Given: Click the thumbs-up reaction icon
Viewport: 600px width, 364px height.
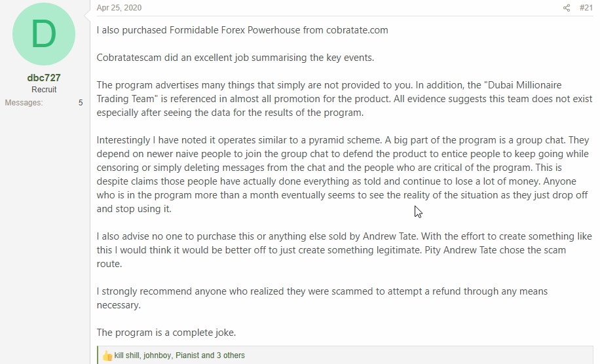Looking at the screenshot, I should [x=107, y=355].
